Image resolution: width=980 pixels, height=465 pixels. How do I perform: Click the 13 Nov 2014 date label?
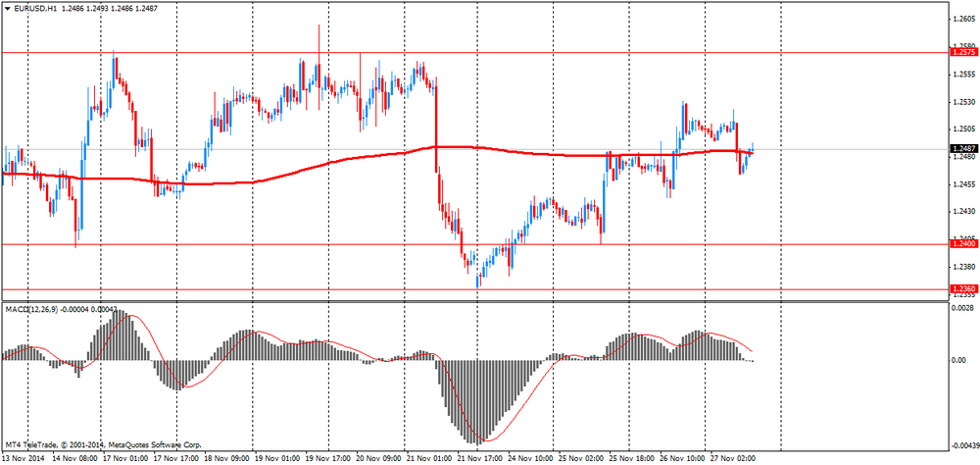tap(24, 457)
